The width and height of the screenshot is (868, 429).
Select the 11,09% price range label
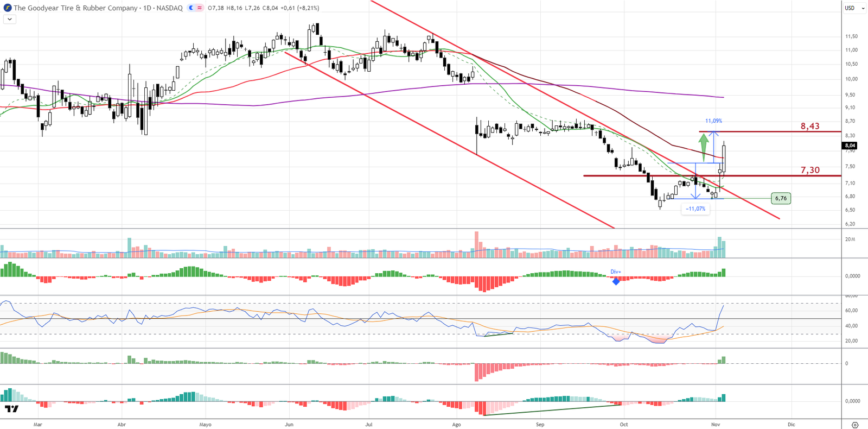click(713, 121)
